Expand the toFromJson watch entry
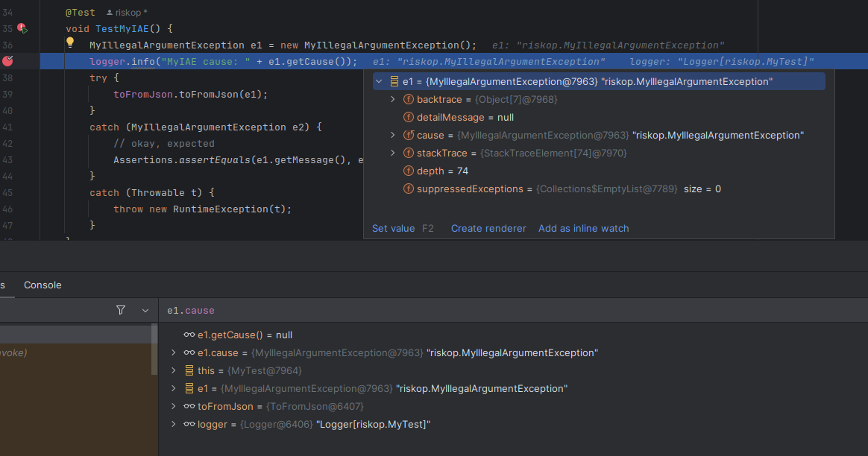Viewport: 868px width, 456px height. (174, 406)
